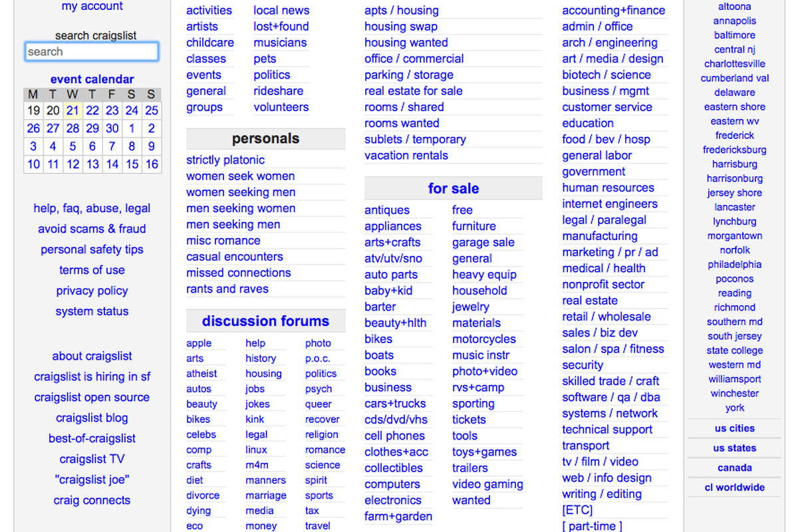Open best-of-craigslist link
The image size is (798, 532).
pyautogui.click(x=92, y=438)
